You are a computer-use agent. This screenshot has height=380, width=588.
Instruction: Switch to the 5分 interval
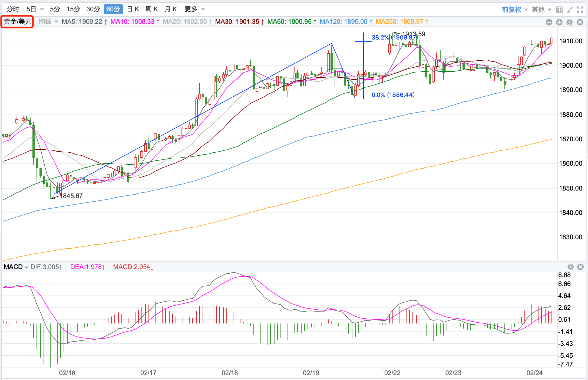[55, 9]
